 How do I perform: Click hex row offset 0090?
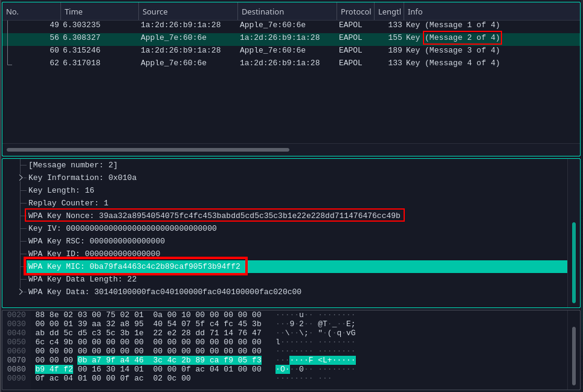[x=16, y=378]
